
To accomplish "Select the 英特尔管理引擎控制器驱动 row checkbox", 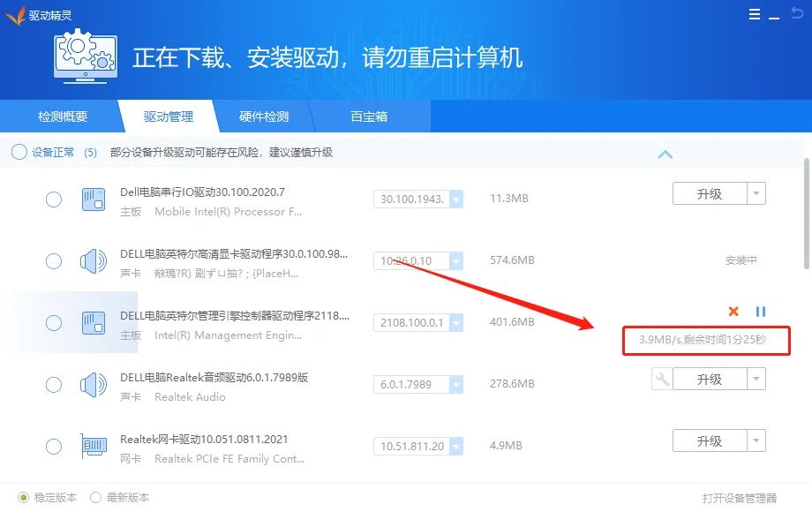I will 54,323.
